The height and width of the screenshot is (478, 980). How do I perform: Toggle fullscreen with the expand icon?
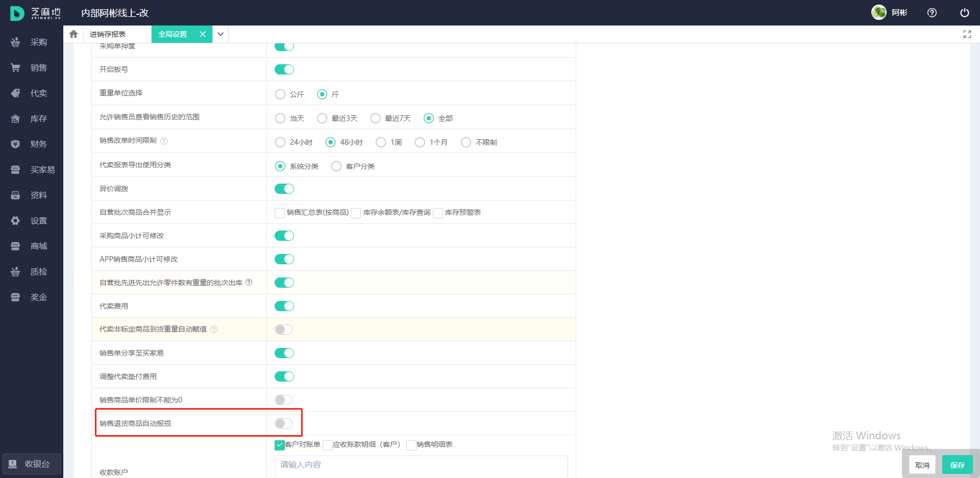(967, 34)
